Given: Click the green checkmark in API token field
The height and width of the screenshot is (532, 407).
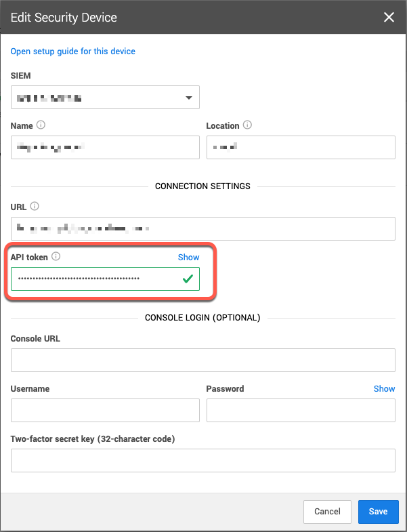Looking at the screenshot, I should 188,279.
